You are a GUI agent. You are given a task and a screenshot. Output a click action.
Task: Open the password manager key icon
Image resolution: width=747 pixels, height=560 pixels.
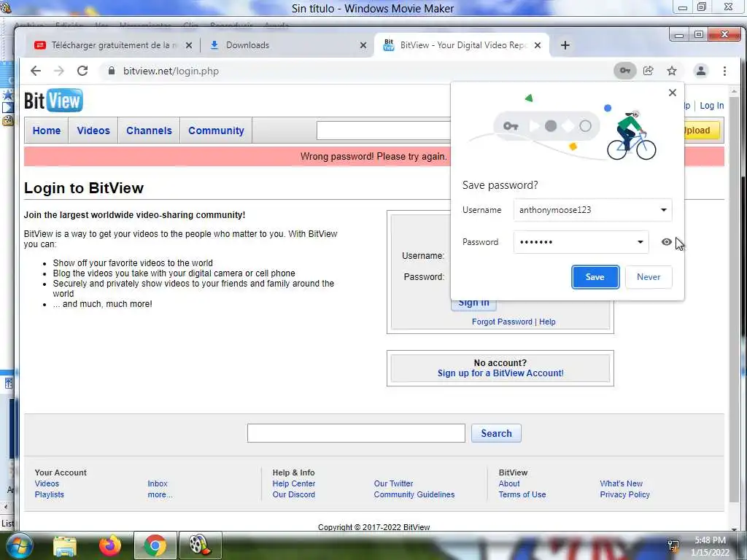(624, 71)
